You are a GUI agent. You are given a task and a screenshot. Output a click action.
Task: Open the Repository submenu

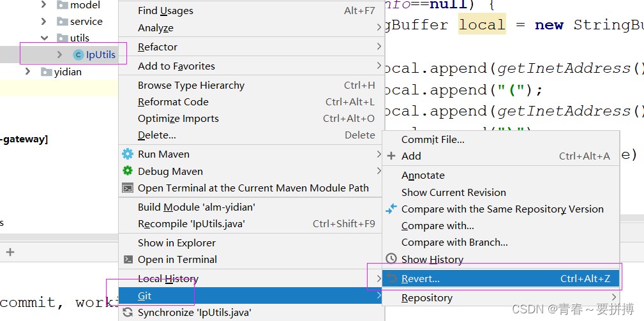click(427, 297)
